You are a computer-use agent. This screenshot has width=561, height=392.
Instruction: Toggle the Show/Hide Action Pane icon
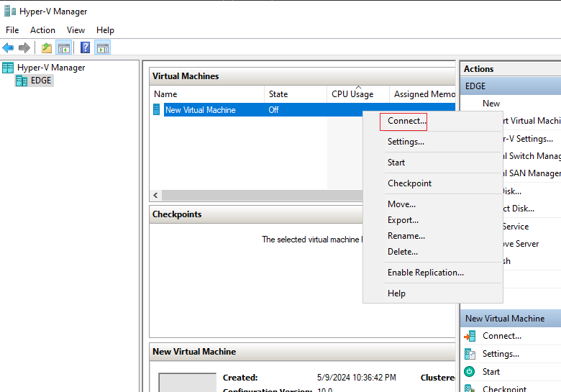pos(103,48)
